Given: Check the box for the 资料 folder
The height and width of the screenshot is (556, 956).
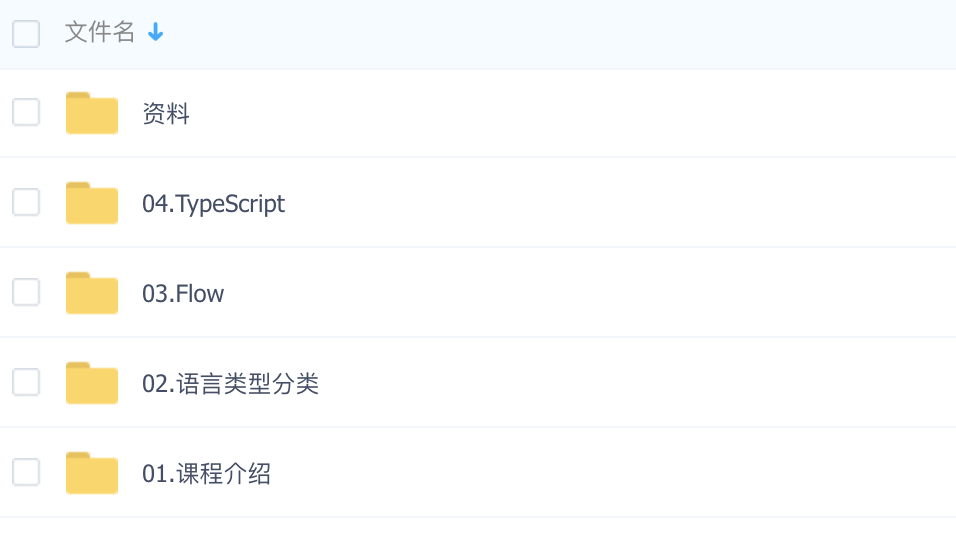Looking at the screenshot, I should tap(26, 112).
